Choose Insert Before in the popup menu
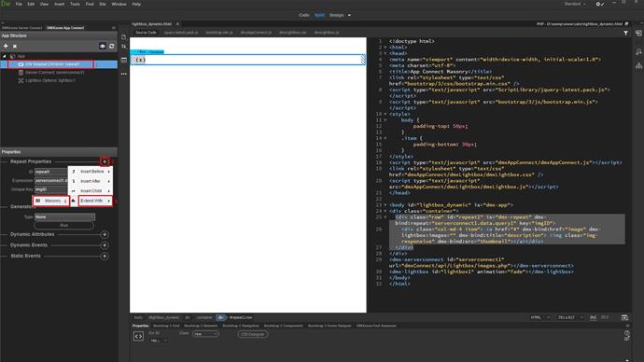Image resolution: width=644 pixels, height=362 pixels. (x=91, y=171)
